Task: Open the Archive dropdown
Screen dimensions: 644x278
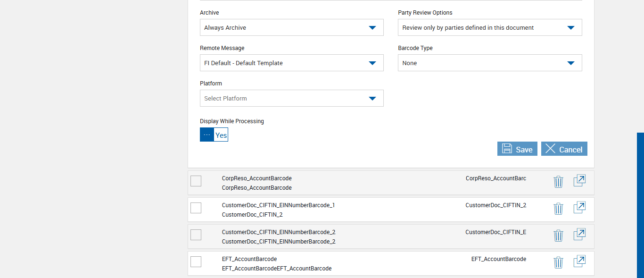Action: [x=291, y=27]
